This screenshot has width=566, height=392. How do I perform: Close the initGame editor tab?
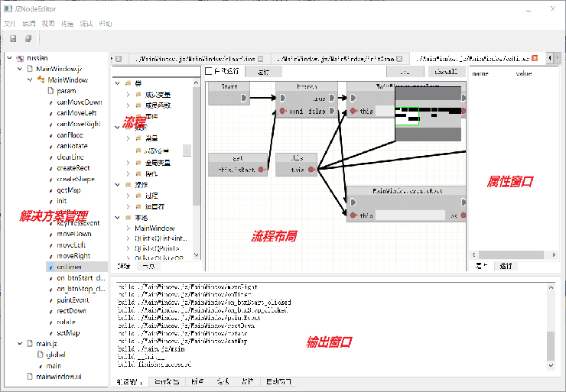pos(399,59)
